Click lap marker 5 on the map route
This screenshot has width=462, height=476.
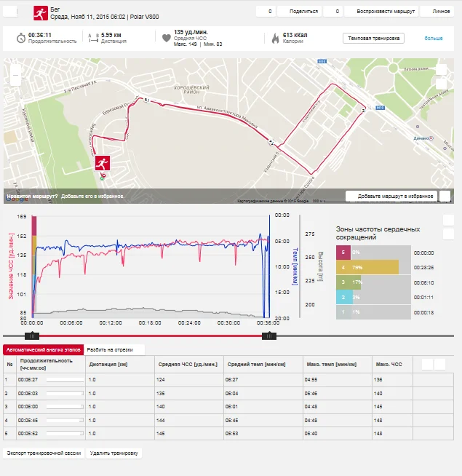coord(146,100)
